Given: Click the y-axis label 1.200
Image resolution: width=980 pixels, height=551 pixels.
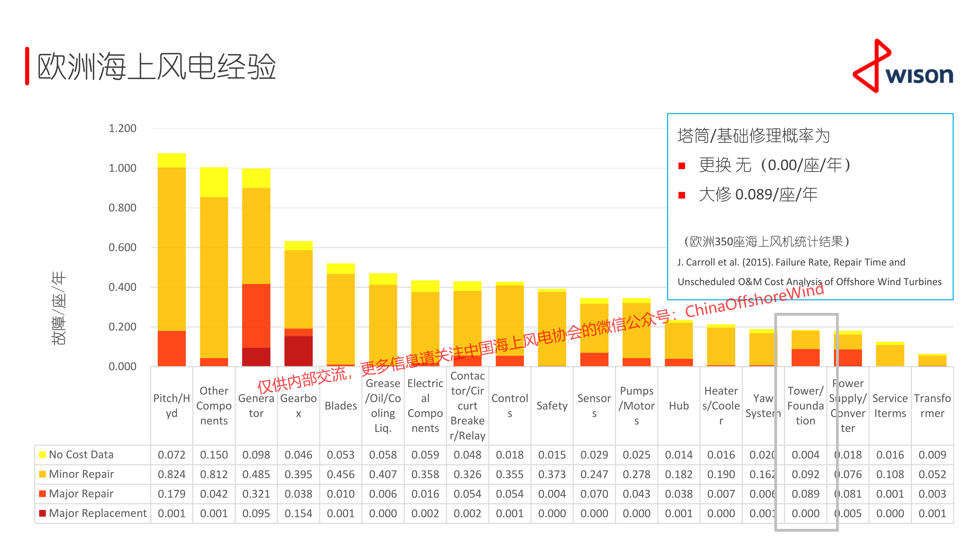Looking at the screenshot, I should [122, 129].
